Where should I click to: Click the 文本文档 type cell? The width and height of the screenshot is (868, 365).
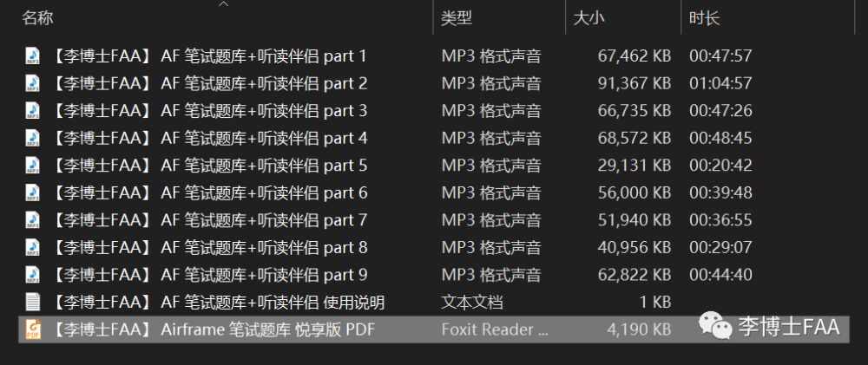[x=472, y=303]
